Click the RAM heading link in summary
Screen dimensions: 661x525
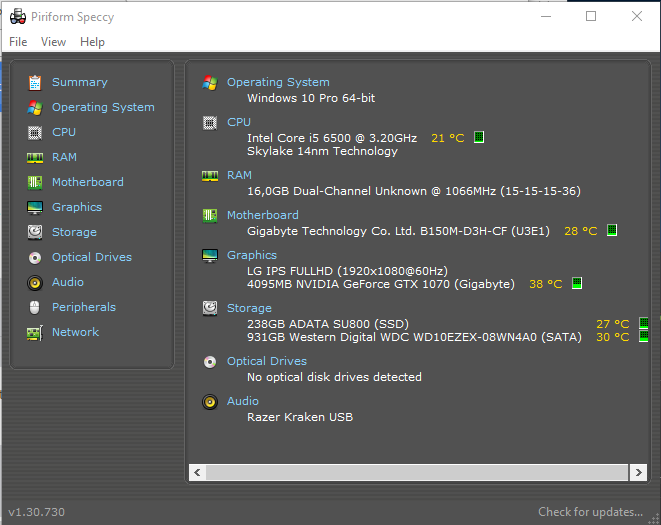[239, 175]
